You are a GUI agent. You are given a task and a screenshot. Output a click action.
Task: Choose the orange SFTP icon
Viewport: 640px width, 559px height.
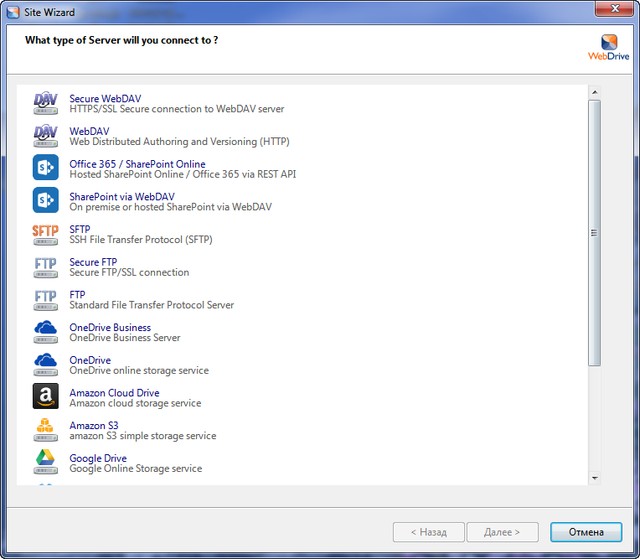tap(46, 233)
